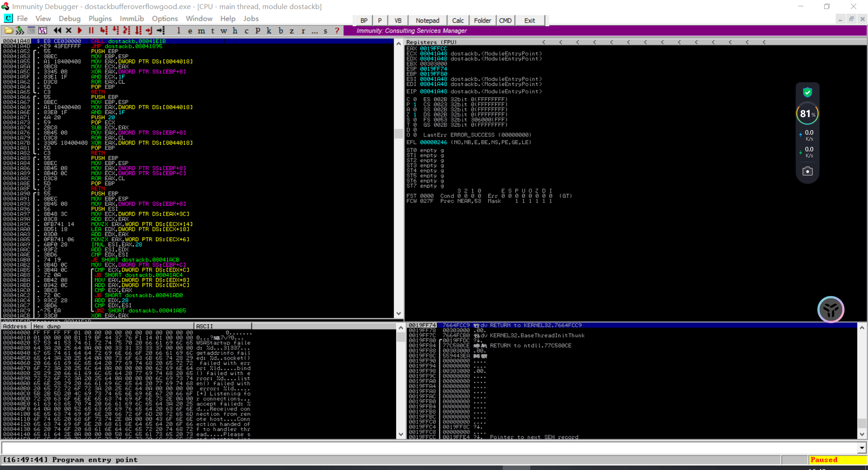Select the 'RETURN to KERNEL32.7664FCC9' stack row
This screenshot has width=868, height=470.
coord(632,325)
